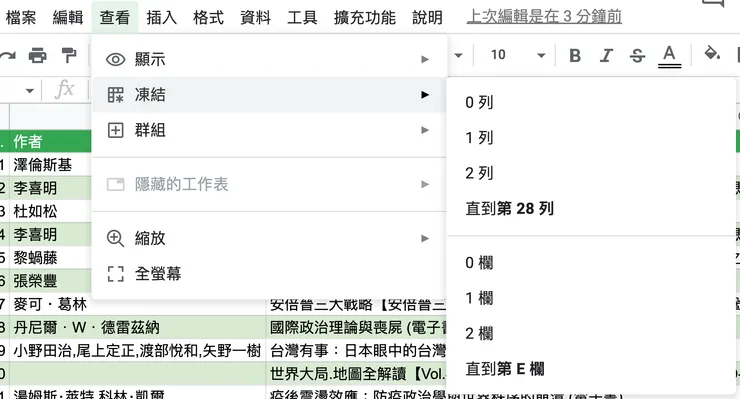This screenshot has width=740, height=399.
Task: Select the paint format roller icon
Action: 69,55
